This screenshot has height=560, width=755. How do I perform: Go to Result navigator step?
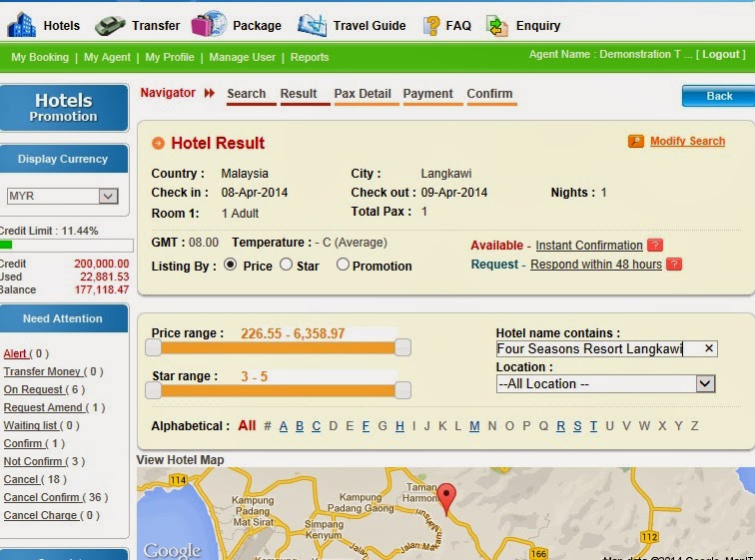299,94
